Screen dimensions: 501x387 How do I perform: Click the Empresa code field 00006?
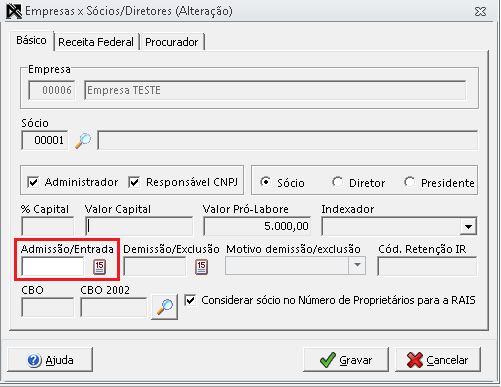[x=52, y=90]
